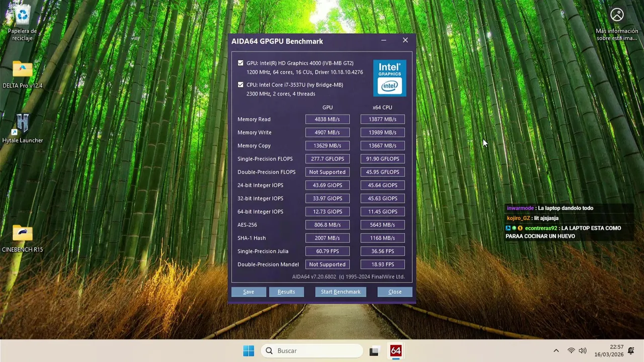Click the GPU value 12.73 GIOPS
This screenshot has width=644, height=362.
click(327, 212)
